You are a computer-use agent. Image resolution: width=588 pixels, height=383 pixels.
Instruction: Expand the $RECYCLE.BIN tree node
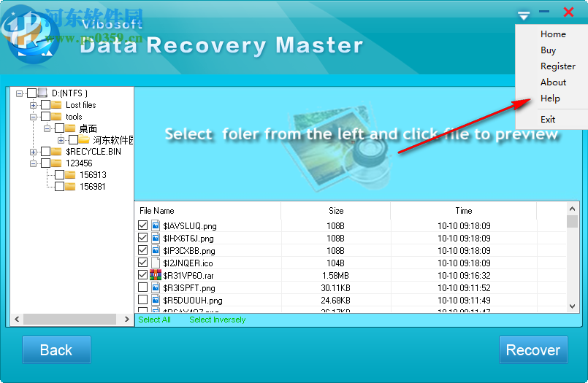[x=33, y=152]
